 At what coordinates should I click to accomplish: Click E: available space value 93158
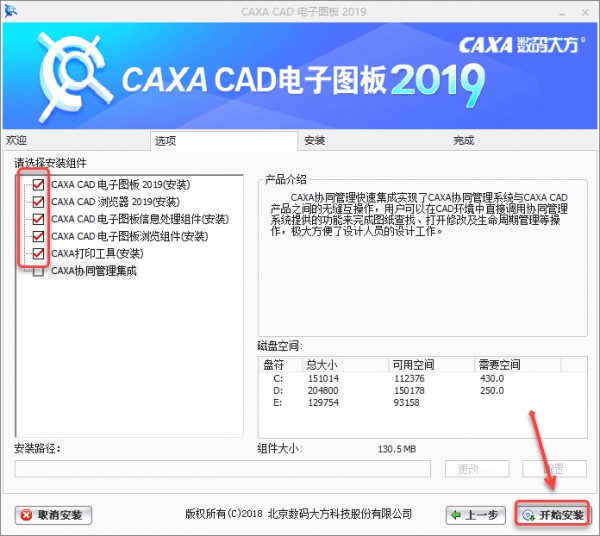tap(406, 402)
